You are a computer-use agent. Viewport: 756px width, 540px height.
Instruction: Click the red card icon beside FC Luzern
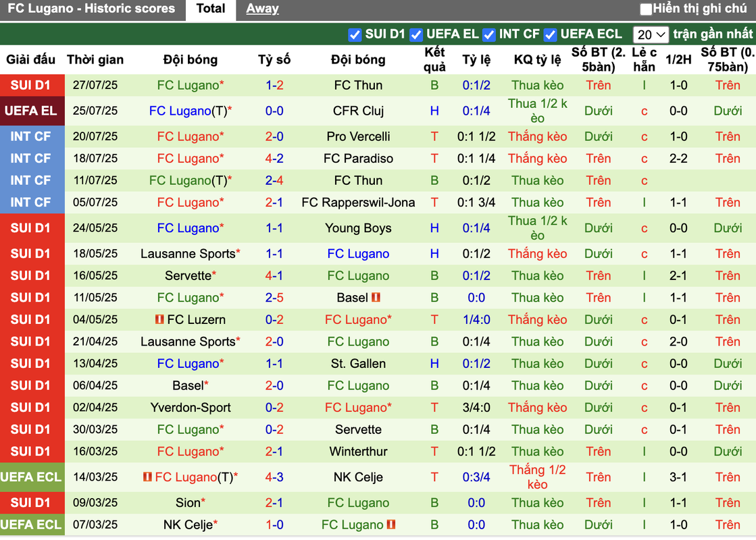pyautogui.click(x=159, y=319)
